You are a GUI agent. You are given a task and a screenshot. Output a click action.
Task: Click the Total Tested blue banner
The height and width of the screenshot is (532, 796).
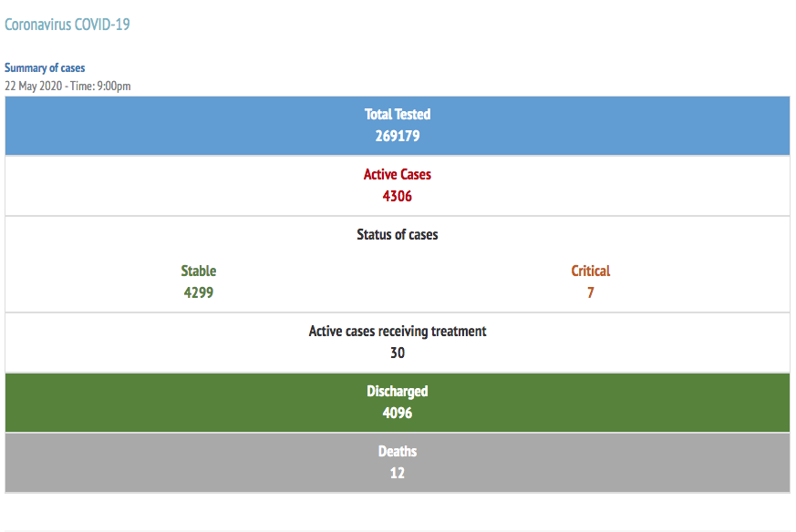point(398,126)
